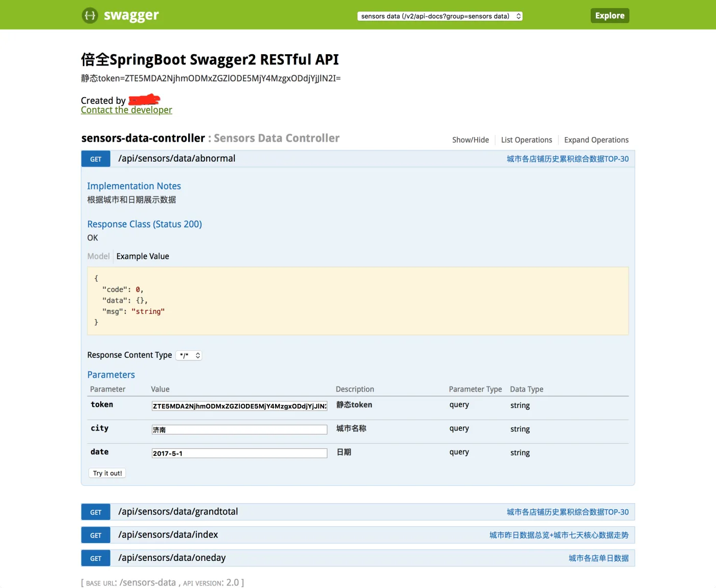Click the swagger logo icon
This screenshot has height=588, width=716.
point(90,15)
